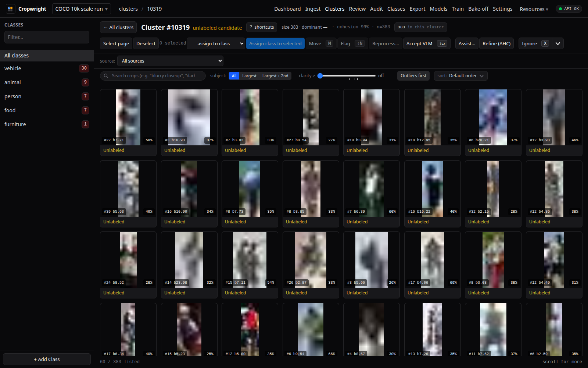588x368 pixels.
Task: Click the Reprocess button
Action: coord(386,43)
